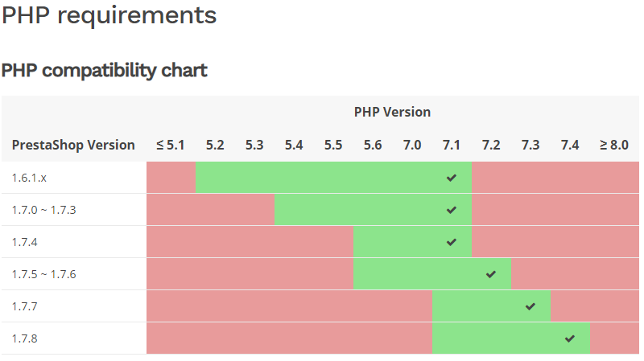The image size is (644, 361).
Task: Select the 1.7.5 ~ 1.7.6 row label
Action: pos(43,274)
